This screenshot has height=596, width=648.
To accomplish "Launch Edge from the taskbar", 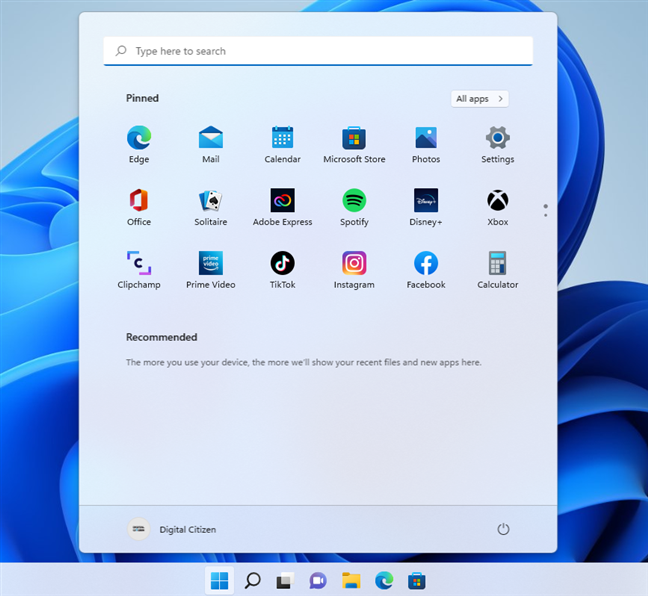I will [x=384, y=581].
